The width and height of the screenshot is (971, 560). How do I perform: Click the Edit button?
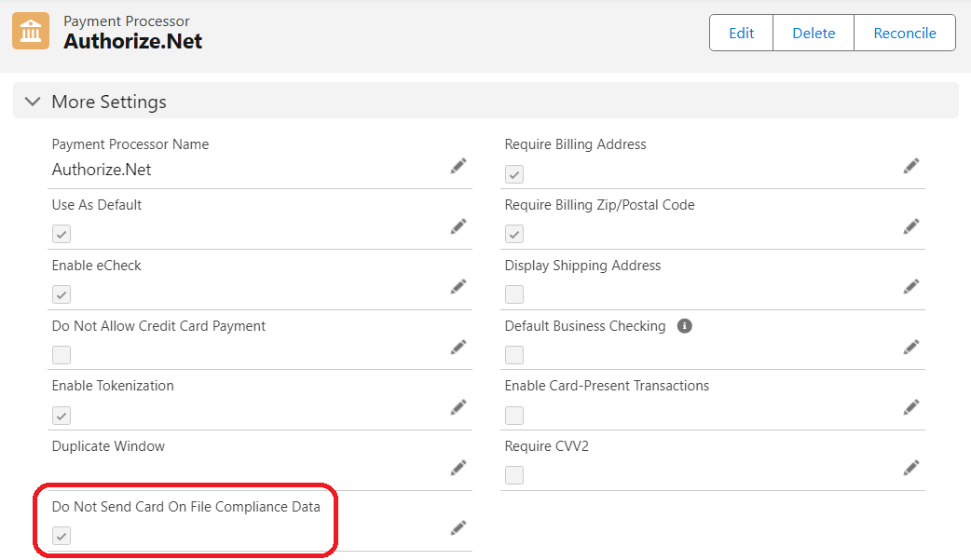742,33
